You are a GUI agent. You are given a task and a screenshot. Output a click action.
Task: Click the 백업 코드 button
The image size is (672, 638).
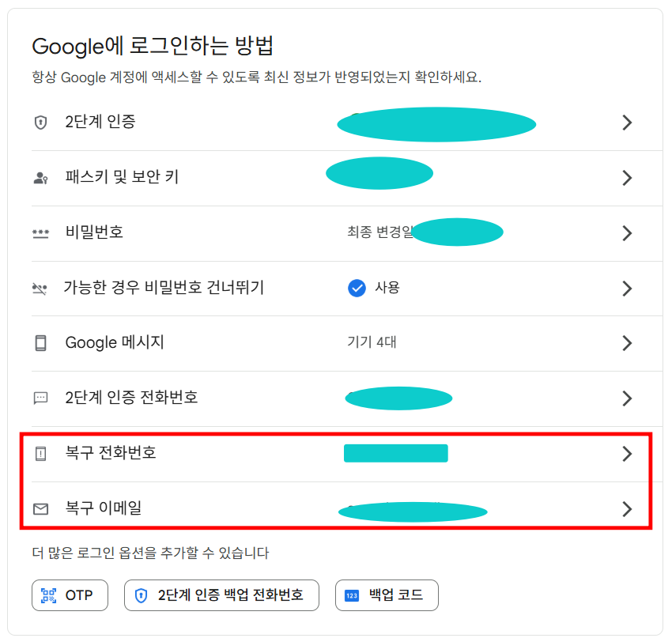[387, 595]
